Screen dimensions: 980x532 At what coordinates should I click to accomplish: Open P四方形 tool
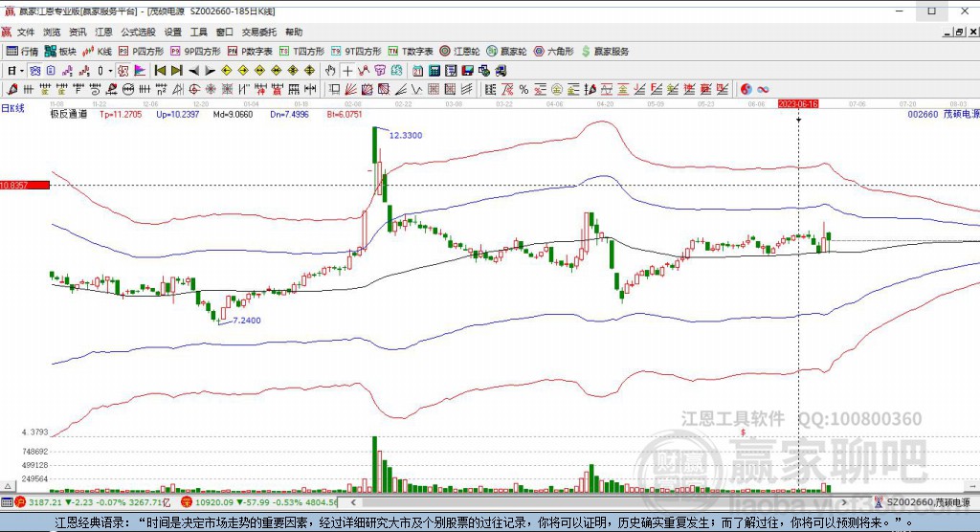point(142,52)
